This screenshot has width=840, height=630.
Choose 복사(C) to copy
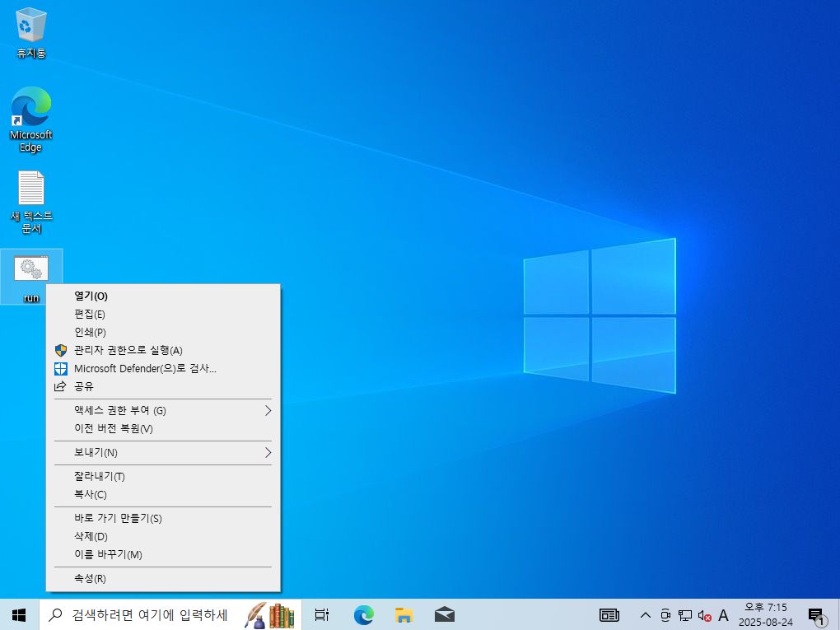(163, 494)
